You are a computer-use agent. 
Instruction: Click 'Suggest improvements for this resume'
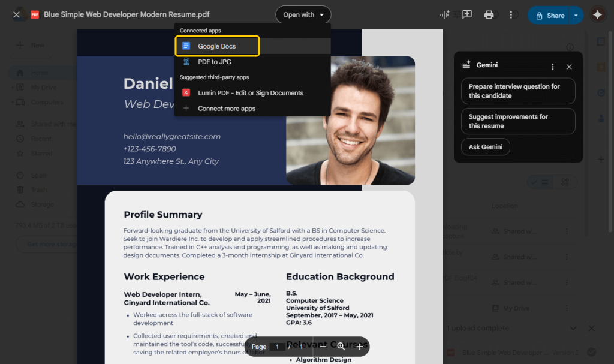tap(517, 121)
